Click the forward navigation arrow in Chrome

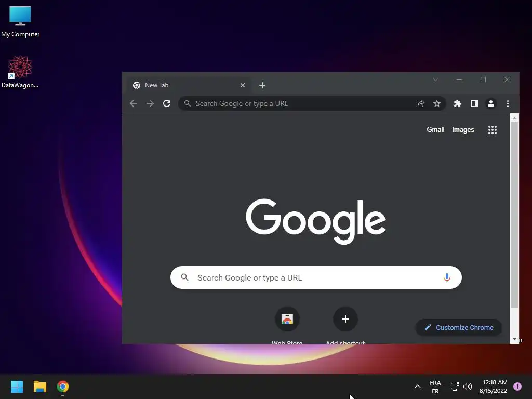click(150, 103)
